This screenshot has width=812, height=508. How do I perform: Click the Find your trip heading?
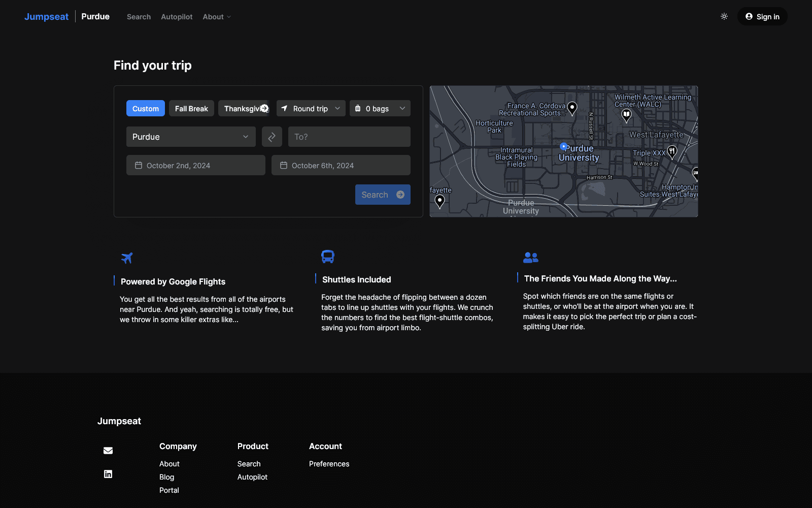point(153,65)
